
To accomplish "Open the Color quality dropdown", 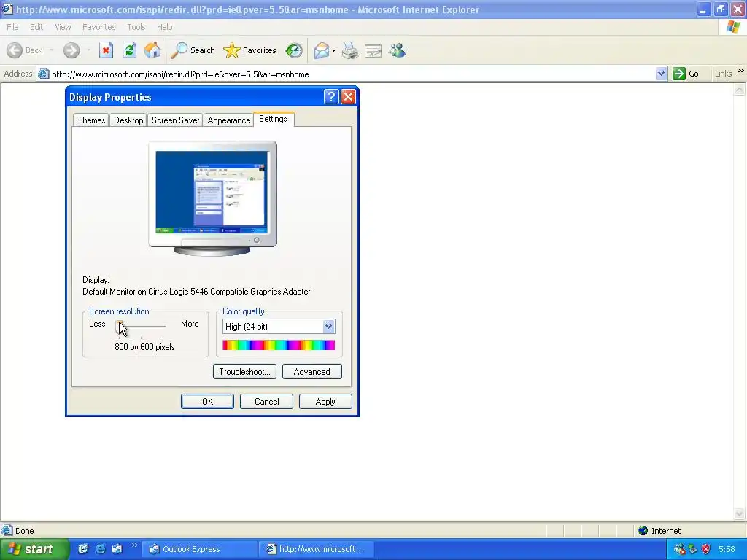I will point(328,326).
